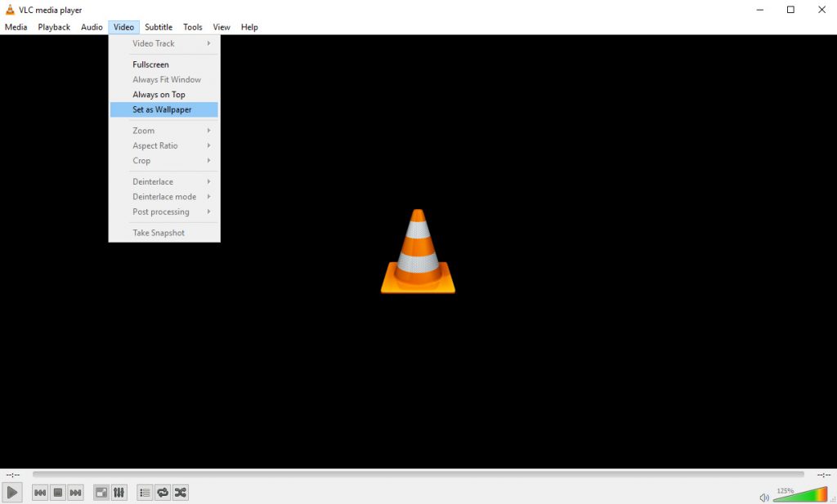Click remaining time label right of seek bar
The height and width of the screenshot is (504, 837).
tap(824, 475)
